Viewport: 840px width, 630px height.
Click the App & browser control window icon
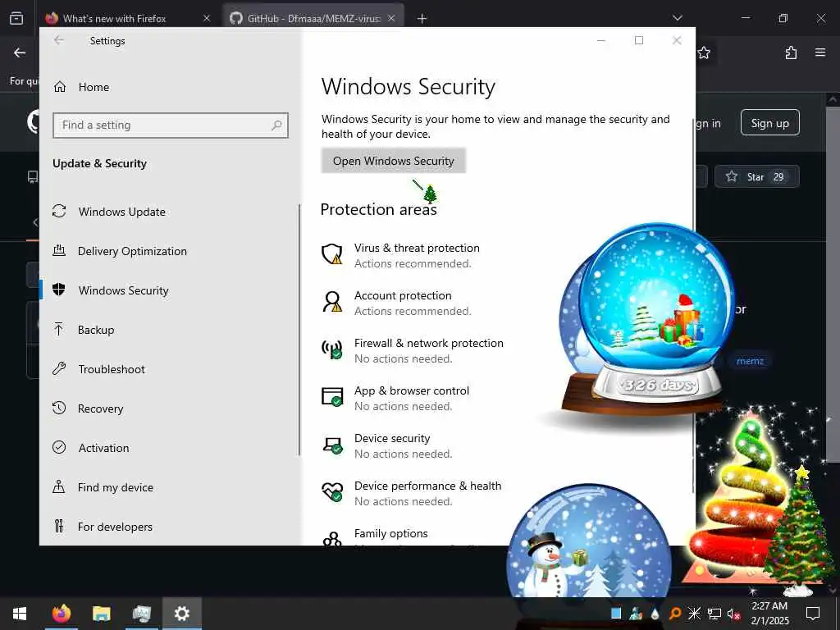332,397
